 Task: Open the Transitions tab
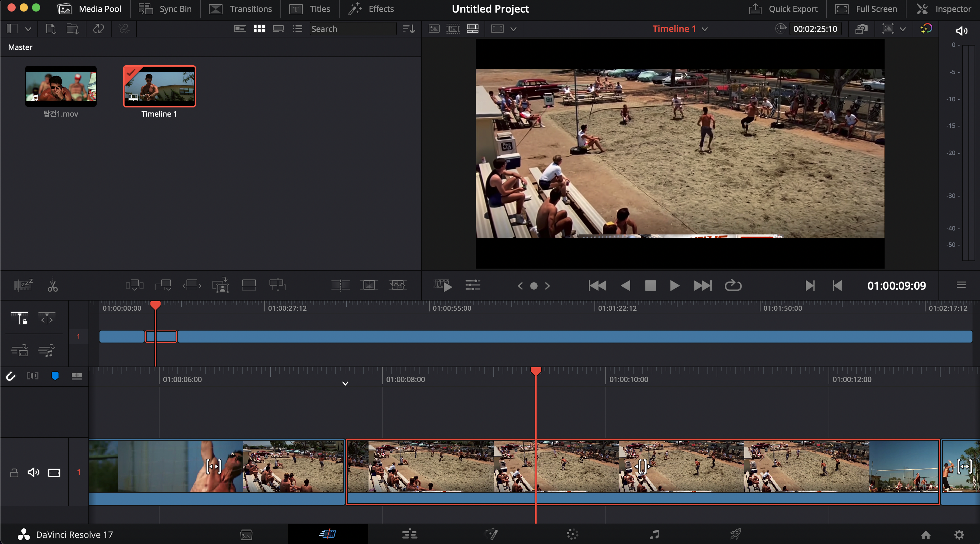241,9
